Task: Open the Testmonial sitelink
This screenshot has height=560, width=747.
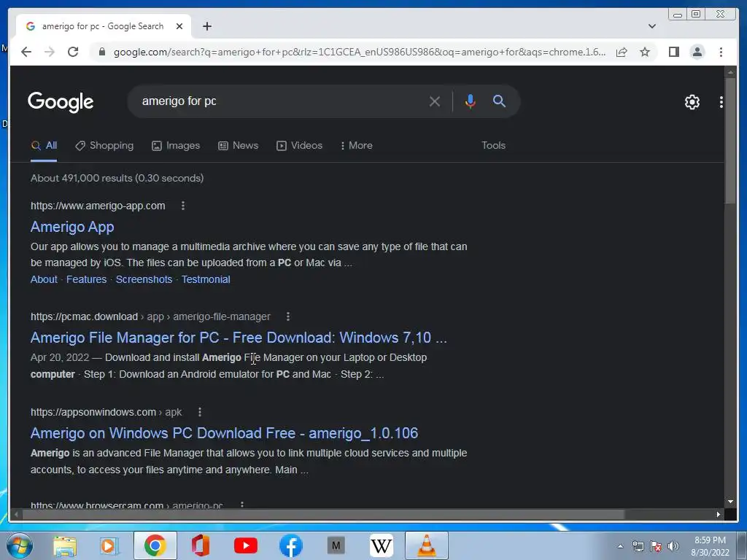Action: click(x=206, y=279)
